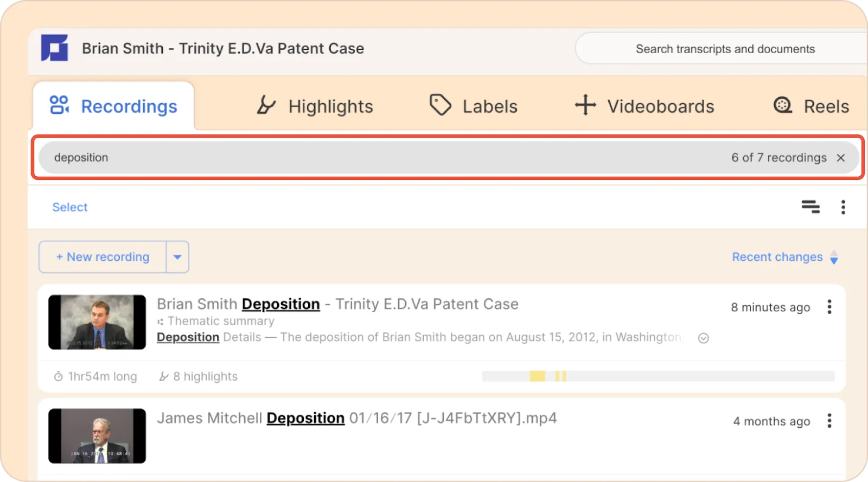Open James Mitchell Deposition's three-dot menu
The image size is (868, 482).
[x=829, y=421]
